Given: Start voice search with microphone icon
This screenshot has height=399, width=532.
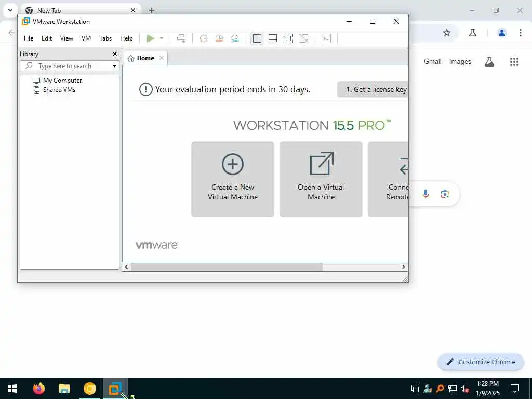Looking at the screenshot, I should point(426,194).
